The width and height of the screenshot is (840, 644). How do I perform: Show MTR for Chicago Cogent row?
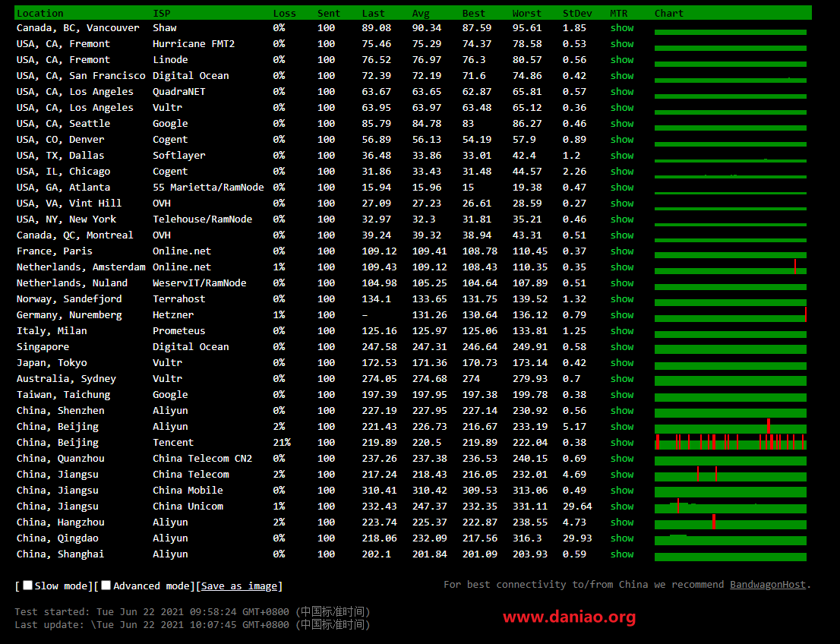tap(622, 172)
